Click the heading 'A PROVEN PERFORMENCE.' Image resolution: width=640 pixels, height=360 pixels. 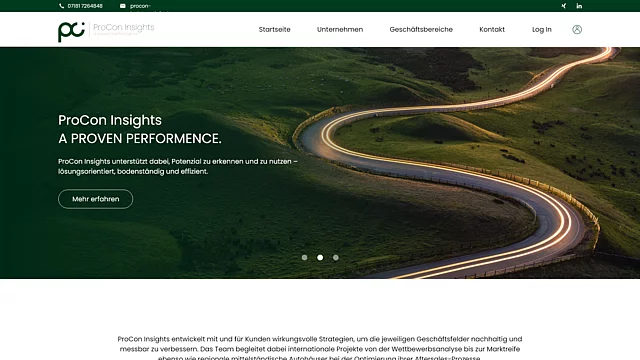coord(140,139)
